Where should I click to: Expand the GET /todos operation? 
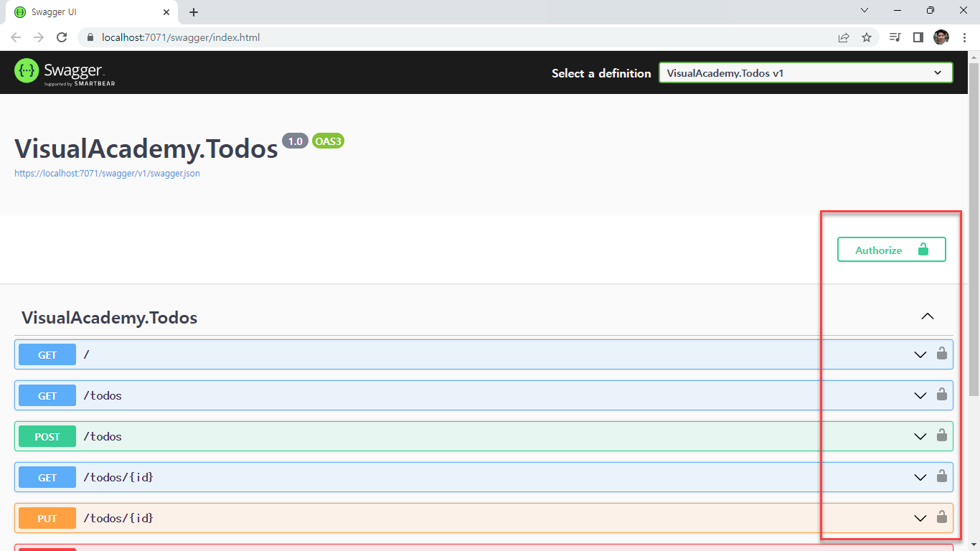click(x=920, y=395)
